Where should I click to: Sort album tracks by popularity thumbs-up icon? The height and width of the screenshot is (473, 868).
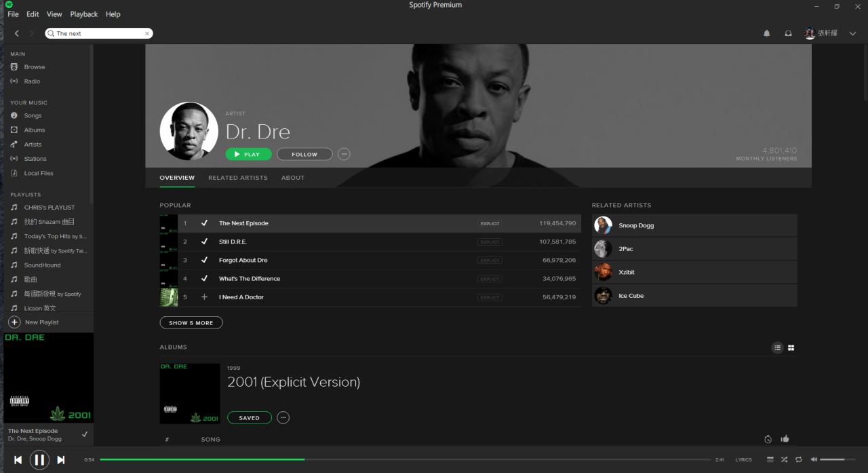[785, 439]
